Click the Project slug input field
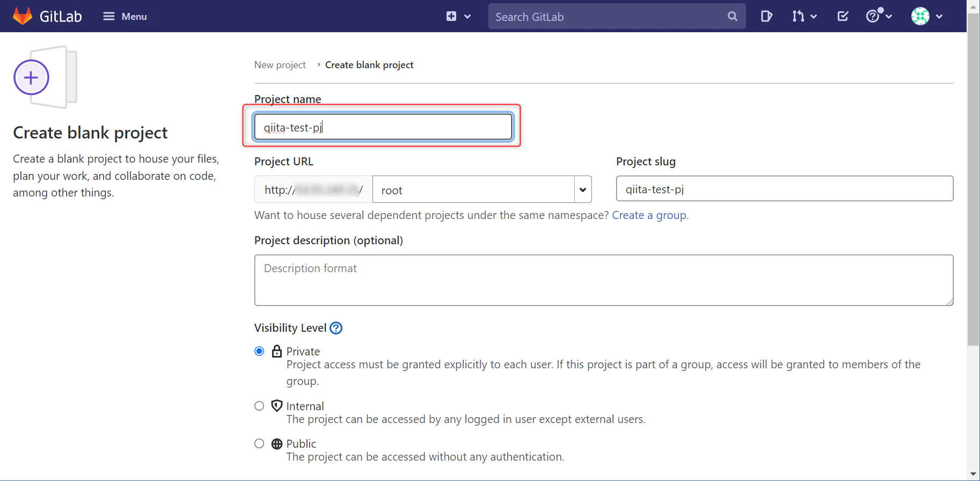Viewport: 980px width, 481px height. point(785,189)
